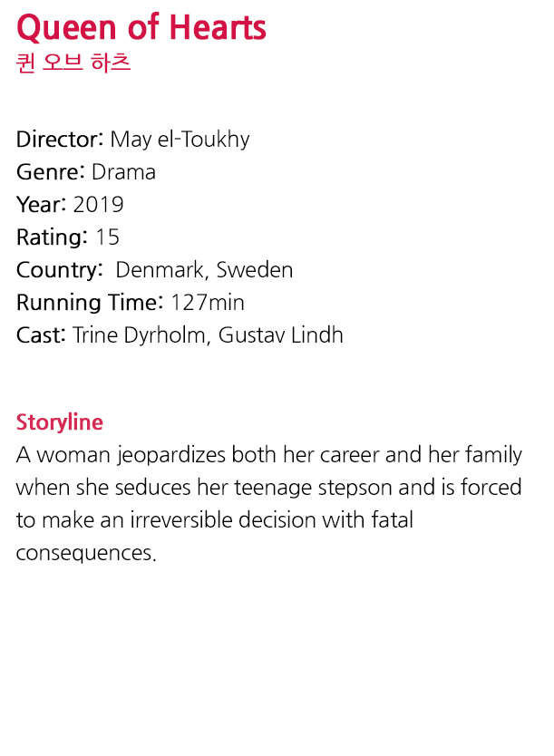Click the Country label

pos(59,270)
